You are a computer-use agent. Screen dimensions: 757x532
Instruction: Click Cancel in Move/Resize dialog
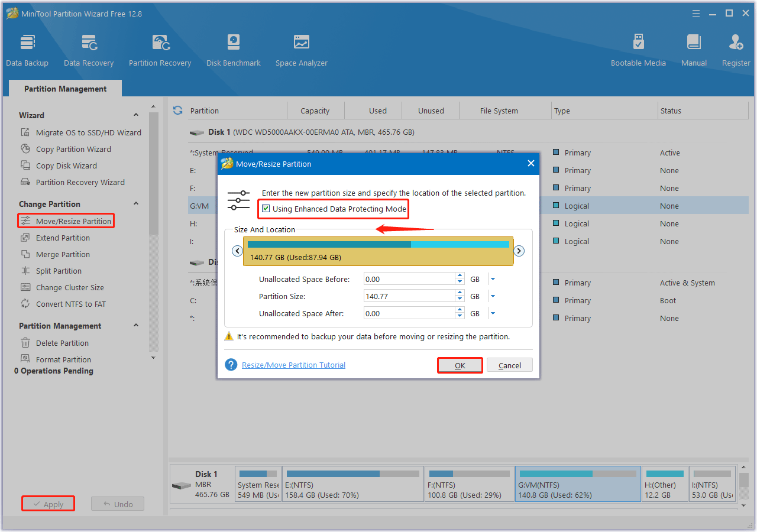tap(510, 365)
